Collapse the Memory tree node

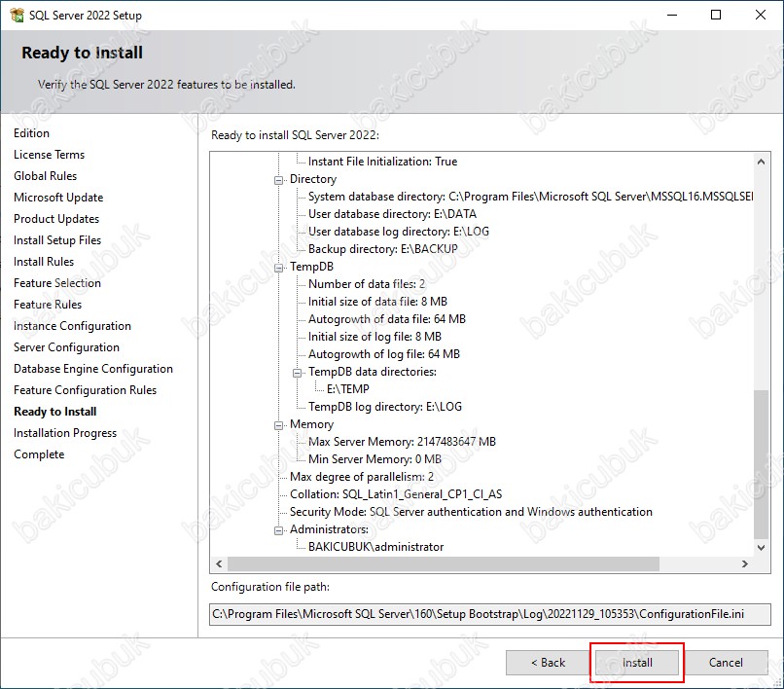(278, 425)
